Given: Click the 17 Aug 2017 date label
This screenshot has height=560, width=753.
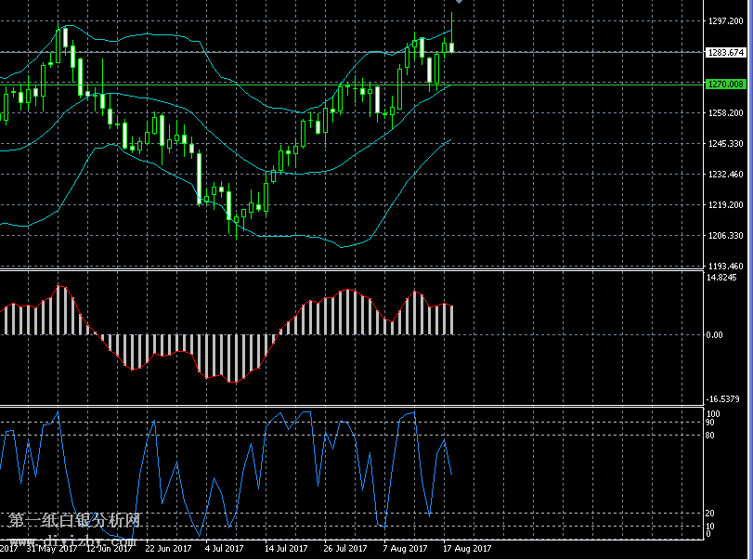Looking at the screenshot, I should pos(467,548).
